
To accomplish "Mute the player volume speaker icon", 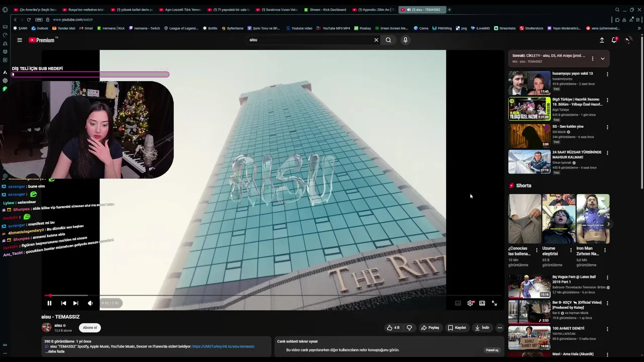I will (90, 303).
